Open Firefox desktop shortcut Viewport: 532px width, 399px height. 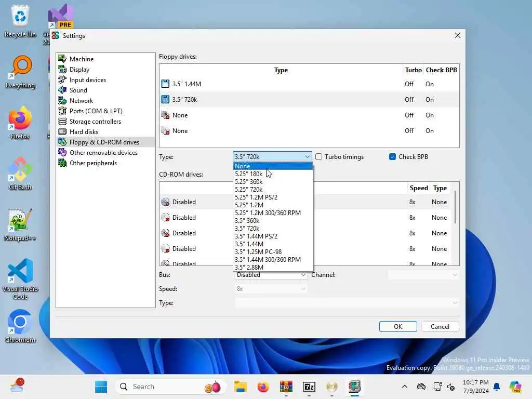20,123
